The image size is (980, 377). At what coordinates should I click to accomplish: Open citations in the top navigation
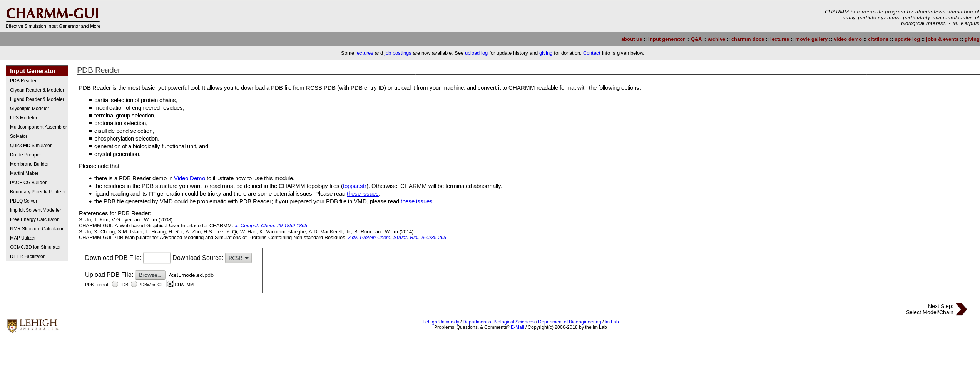(878, 39)
